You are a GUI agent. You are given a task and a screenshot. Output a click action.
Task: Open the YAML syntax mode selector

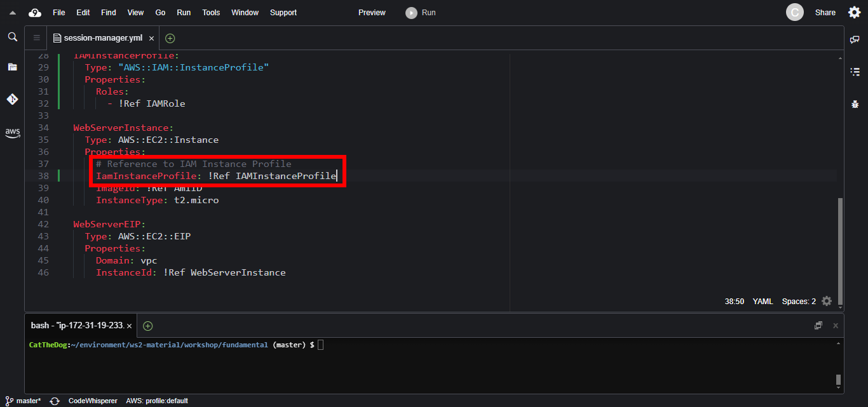click(x=763, y=302)
